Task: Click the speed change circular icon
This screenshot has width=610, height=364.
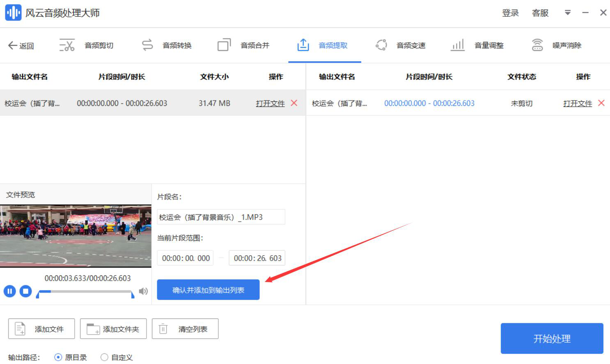Action: point(381,45)
